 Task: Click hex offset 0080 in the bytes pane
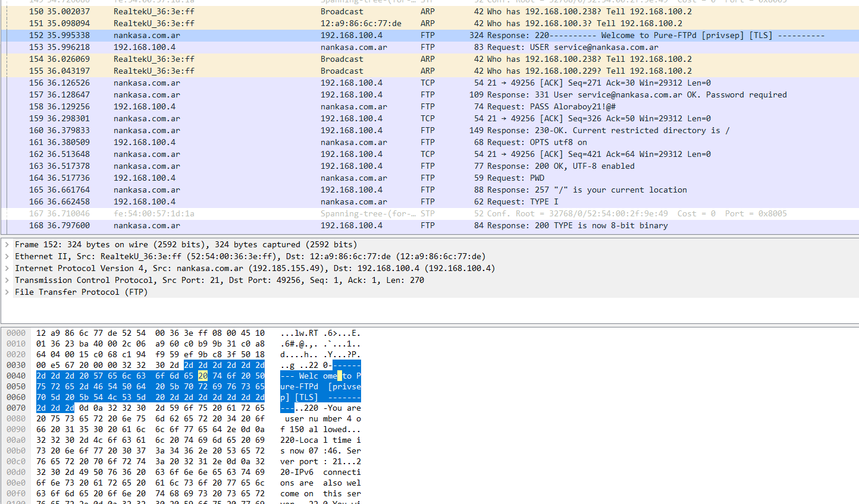coord(16,418)
